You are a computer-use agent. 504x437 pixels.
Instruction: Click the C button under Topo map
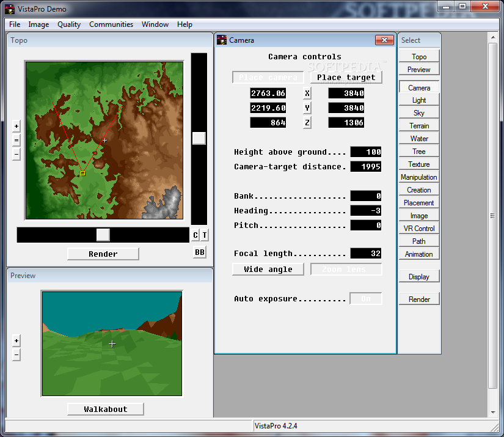point(195,235)
